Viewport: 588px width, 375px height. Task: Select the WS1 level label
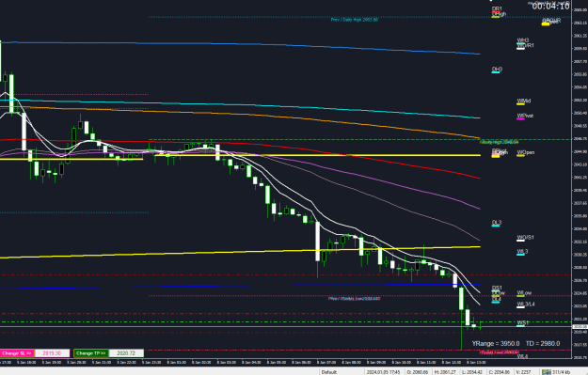[522, 322]
